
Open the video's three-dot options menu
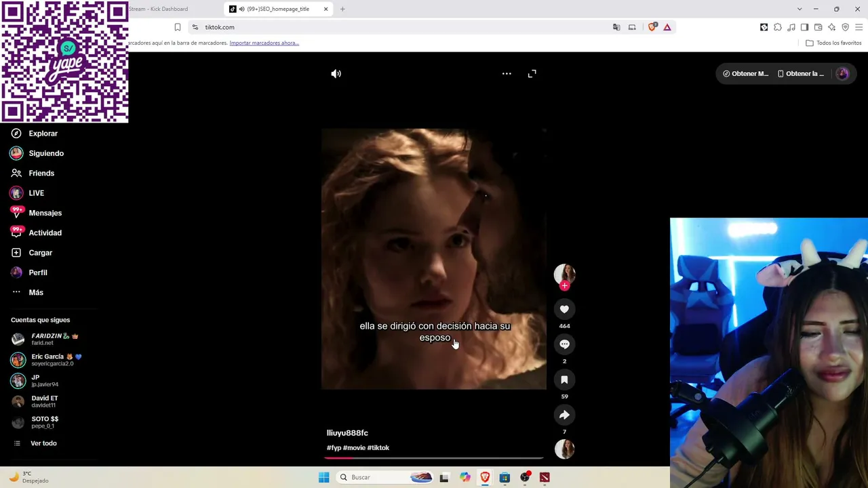tap(507, 73)
